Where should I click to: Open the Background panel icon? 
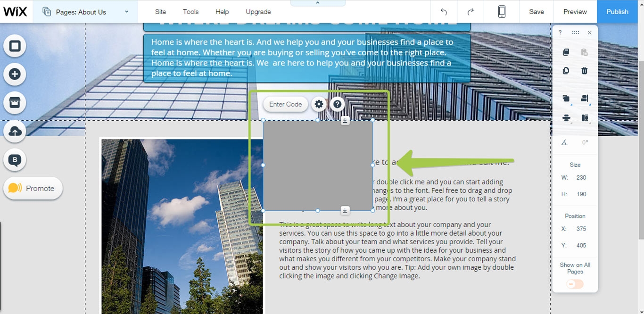coord(15,46)
